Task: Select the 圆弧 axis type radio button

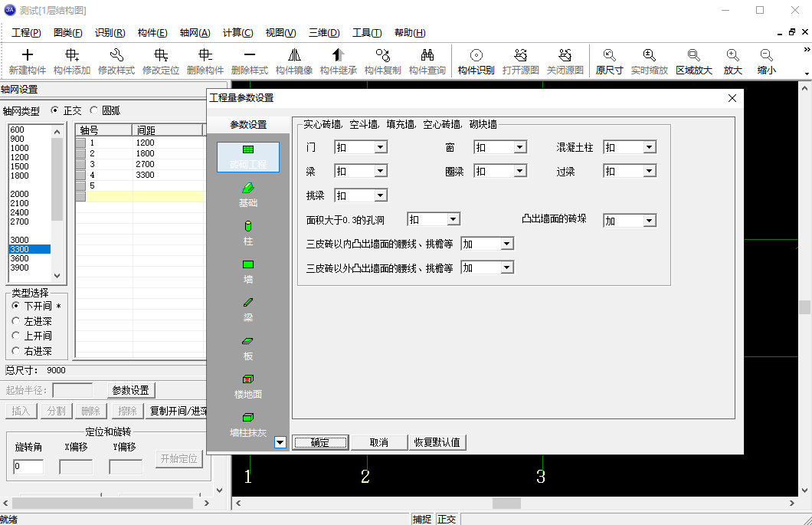Action: [94, 110]
